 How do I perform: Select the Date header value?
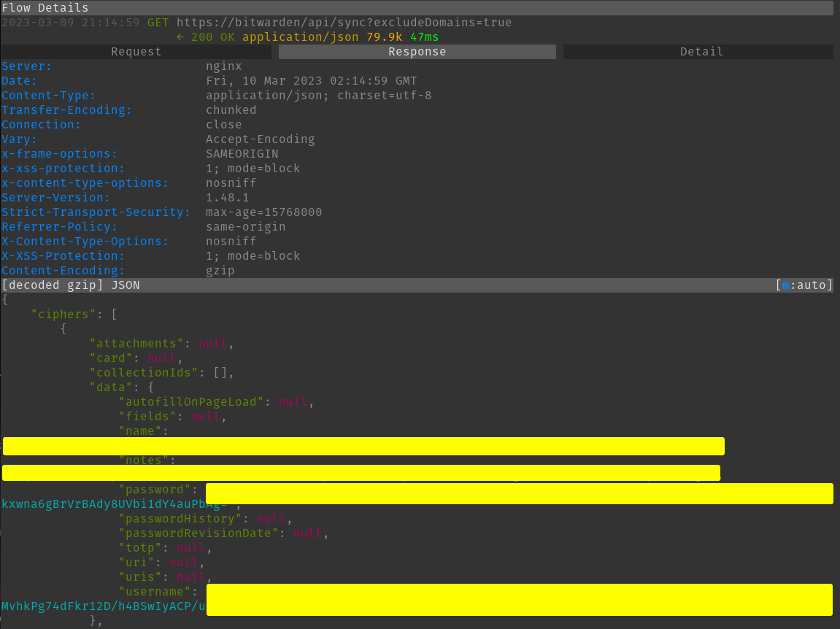click(x=311, y=81)
